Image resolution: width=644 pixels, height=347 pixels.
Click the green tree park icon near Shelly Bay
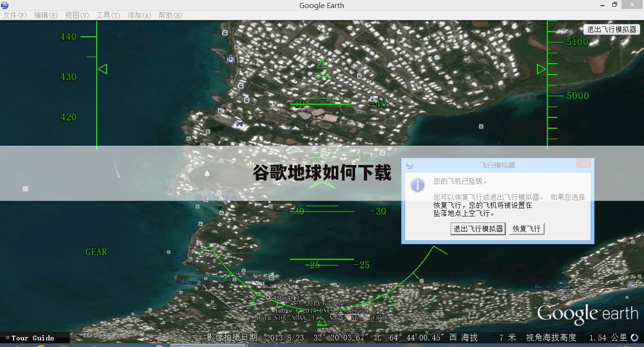point(207,173)
